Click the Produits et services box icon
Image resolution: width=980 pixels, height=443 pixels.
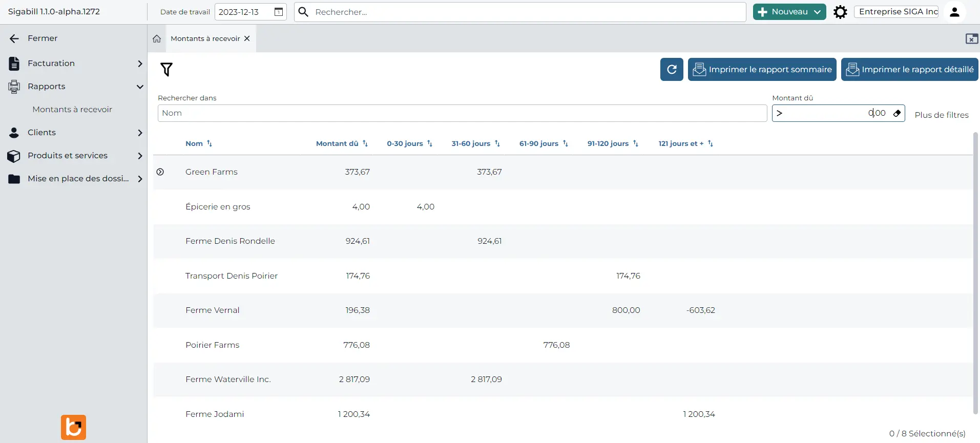[x=14, y=156]
